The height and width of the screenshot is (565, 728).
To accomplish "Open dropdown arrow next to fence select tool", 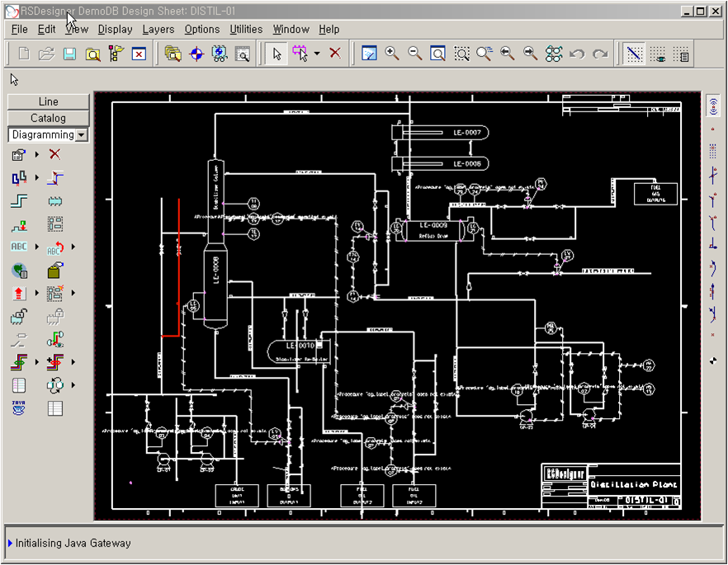I will pyautogui.click(x=317, y=54).
